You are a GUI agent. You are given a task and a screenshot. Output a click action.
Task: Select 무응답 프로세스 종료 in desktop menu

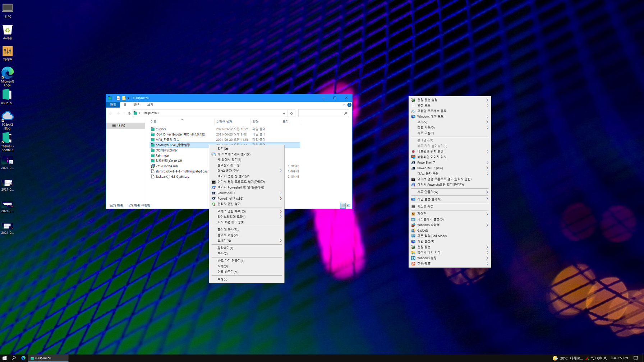click(x=450, y=111)
